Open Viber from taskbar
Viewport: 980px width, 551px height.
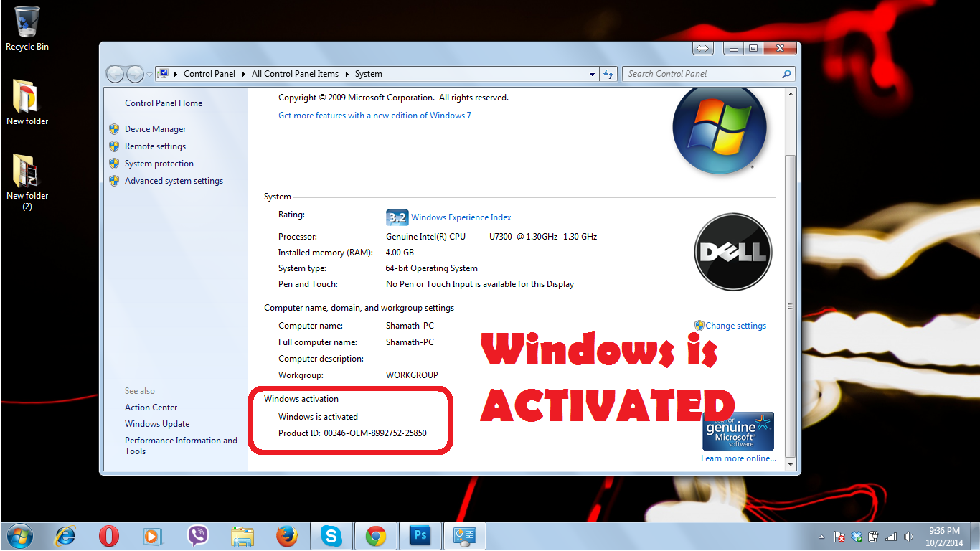197,536
